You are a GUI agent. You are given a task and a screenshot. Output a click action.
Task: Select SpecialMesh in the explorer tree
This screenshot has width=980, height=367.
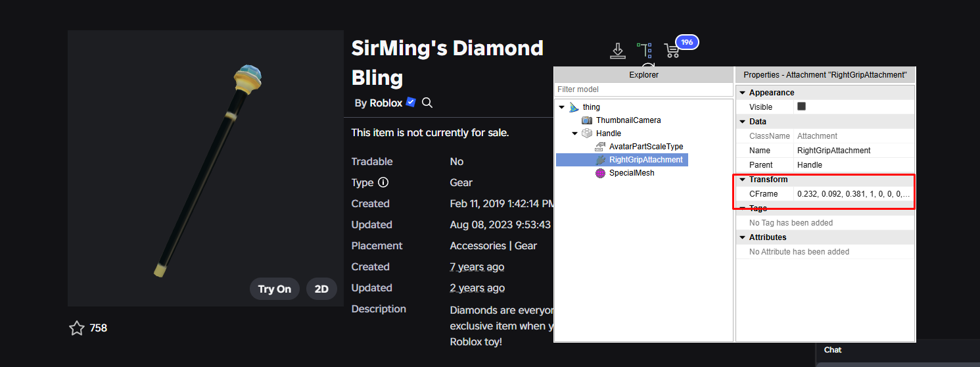(x=632, y=173)
